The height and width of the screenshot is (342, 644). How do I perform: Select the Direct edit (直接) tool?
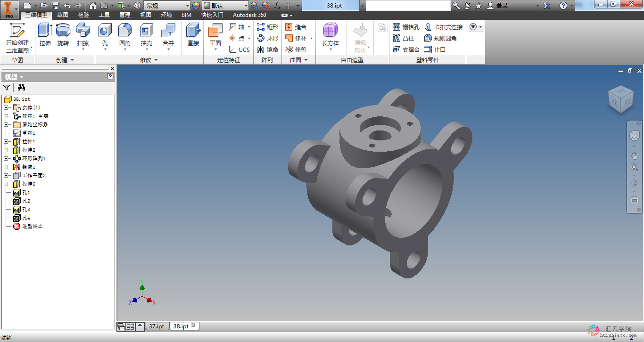(193, 35)
